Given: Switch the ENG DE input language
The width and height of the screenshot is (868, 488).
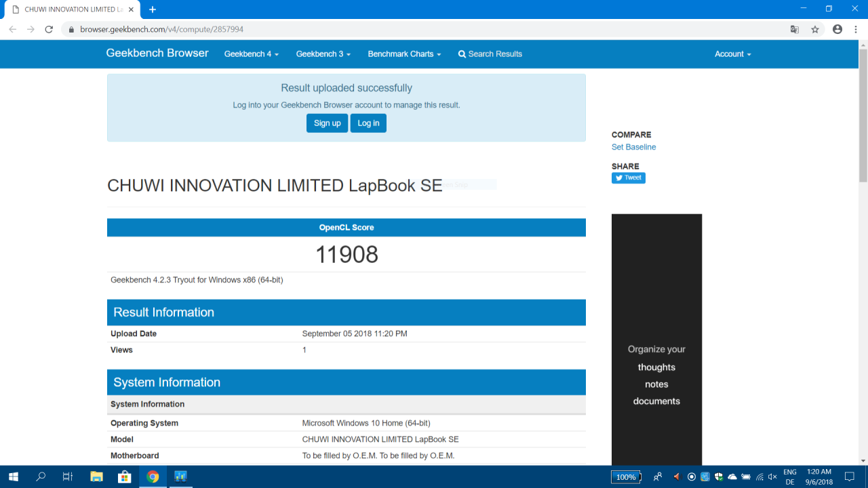Looking at the screenshot, I should 790,476.
